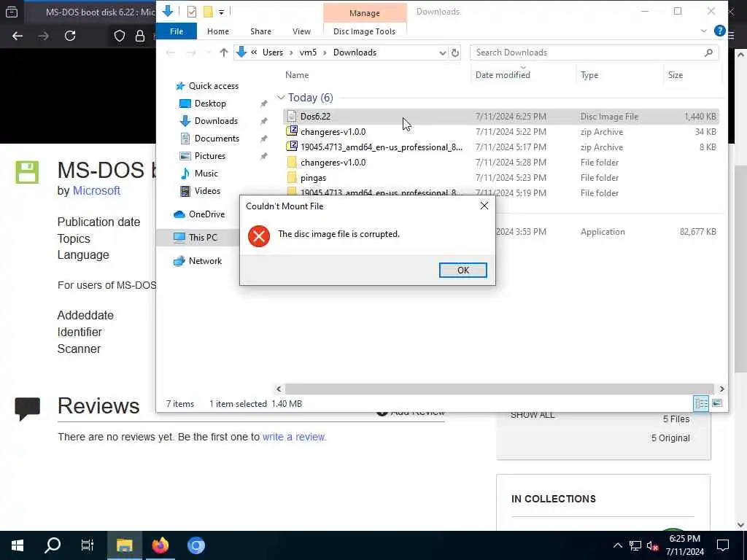The image size is (747, 560).
Task: Open the address bar history dropdown
Action: point(442,52)
